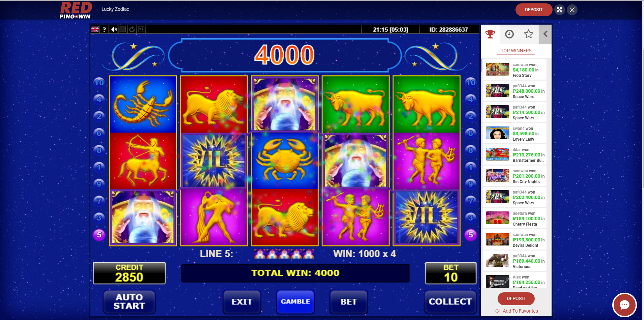
Task: Select payline 5 indicator on the left
Action: click(x=99, y=235)
